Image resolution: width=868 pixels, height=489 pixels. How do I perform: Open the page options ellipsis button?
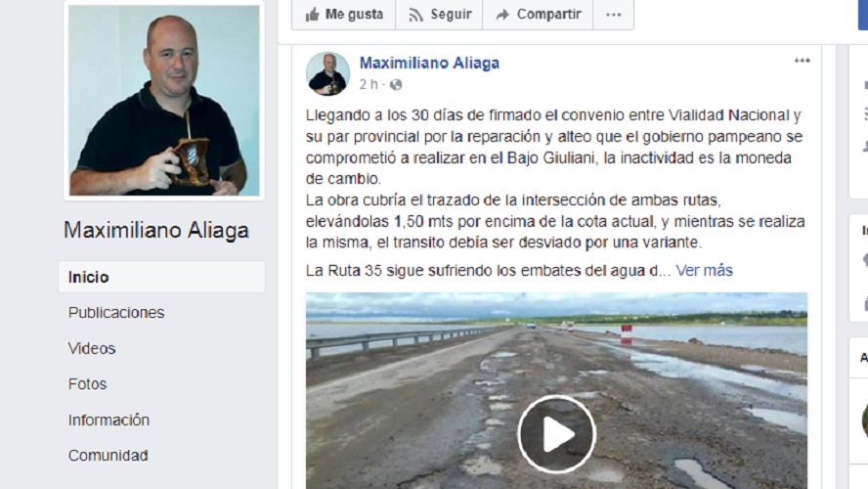pyautogui.click(x=613, y=15)
